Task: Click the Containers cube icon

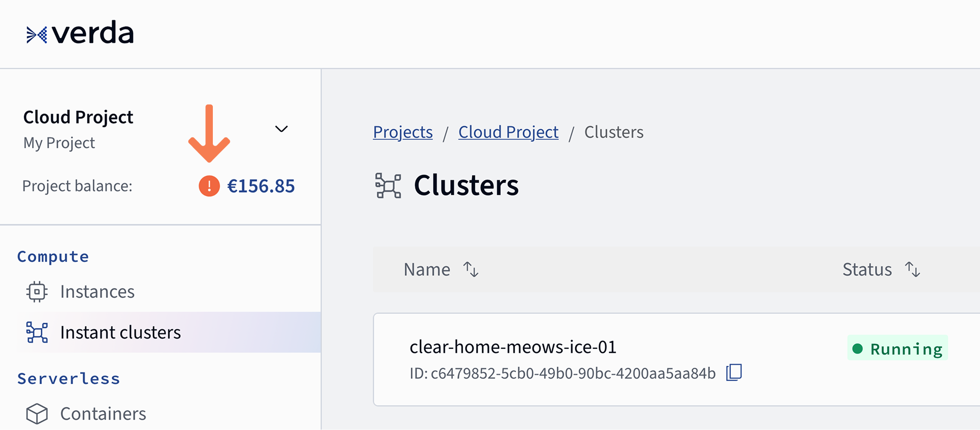Action: pyautogui.click(x=37, y=414)
